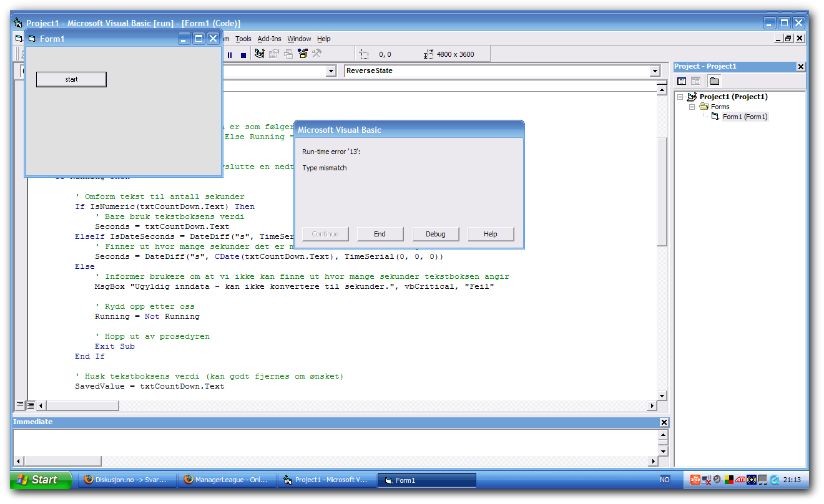This screenshot has width=824, height=504.
Task: Click Debug in the error dialog
Action: coord(435,234)
